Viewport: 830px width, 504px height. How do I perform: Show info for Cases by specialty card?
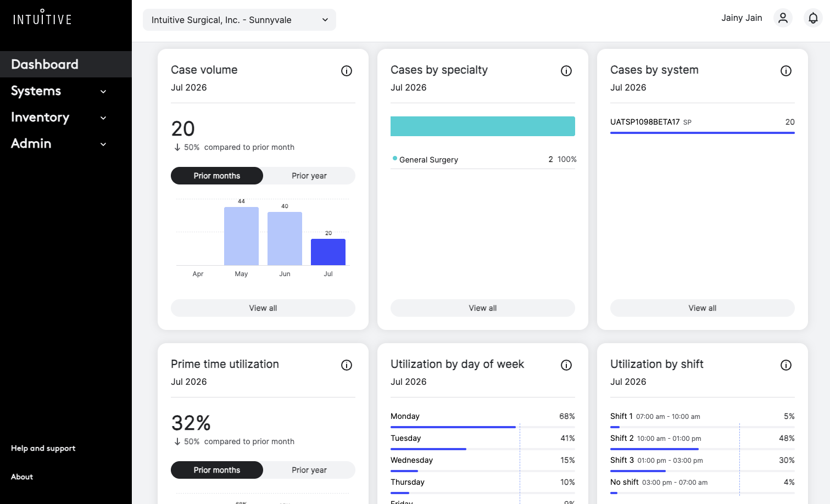566,71
